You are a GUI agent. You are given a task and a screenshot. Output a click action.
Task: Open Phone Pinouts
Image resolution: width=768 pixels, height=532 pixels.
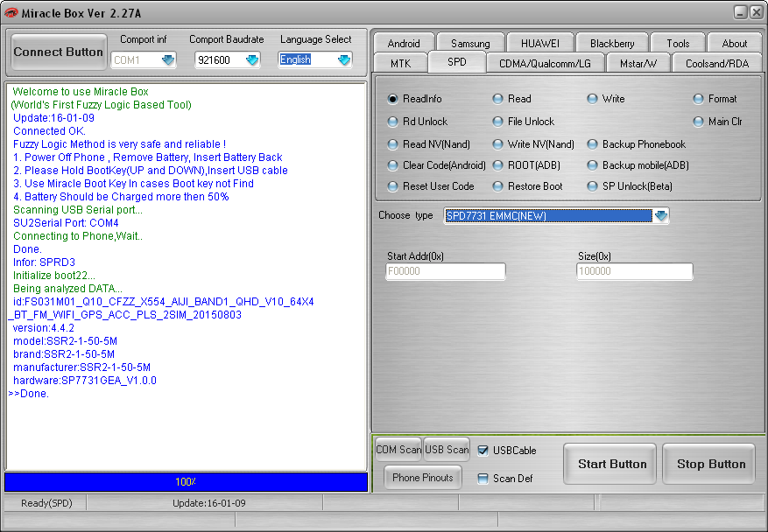click(x=423, y=478)
